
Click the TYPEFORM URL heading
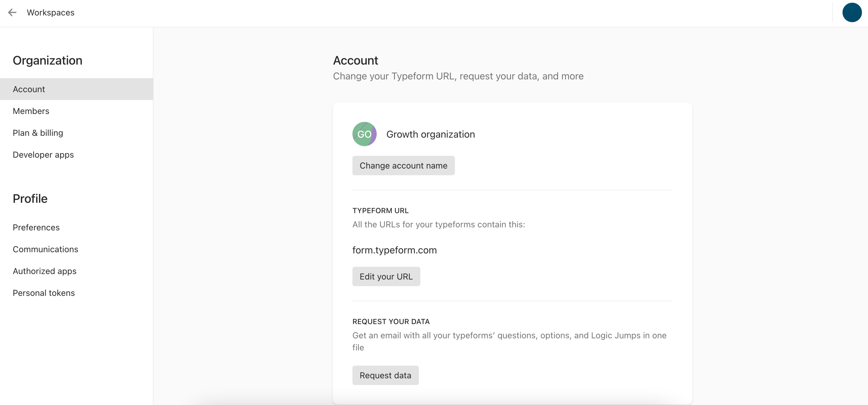pyautogui.click(x=380, y=211)
